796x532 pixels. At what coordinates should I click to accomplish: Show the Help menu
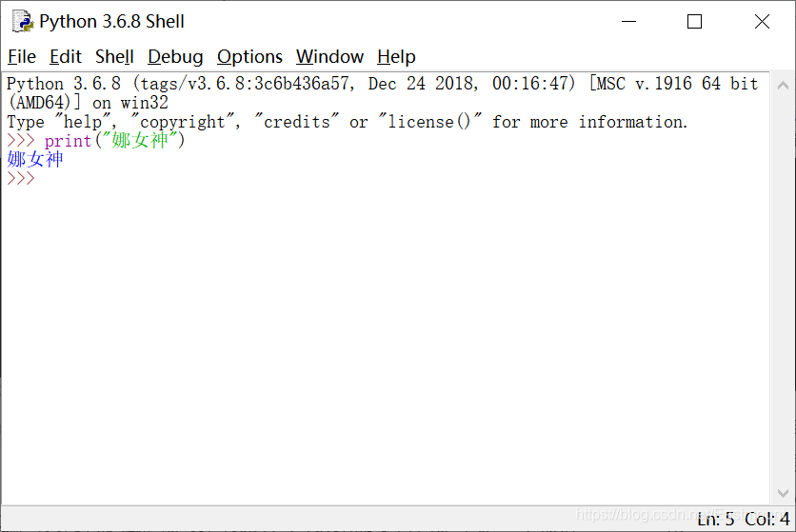click(396, 57)
